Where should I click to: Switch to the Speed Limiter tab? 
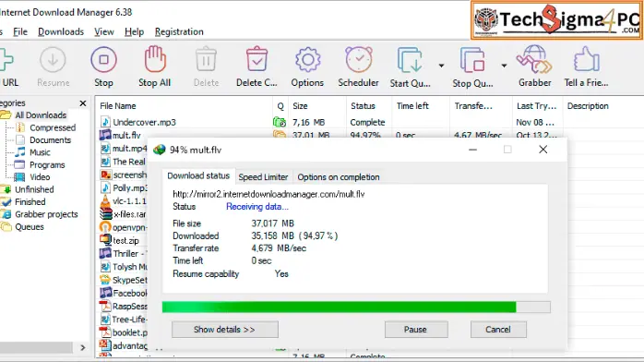tap(263, 177)
